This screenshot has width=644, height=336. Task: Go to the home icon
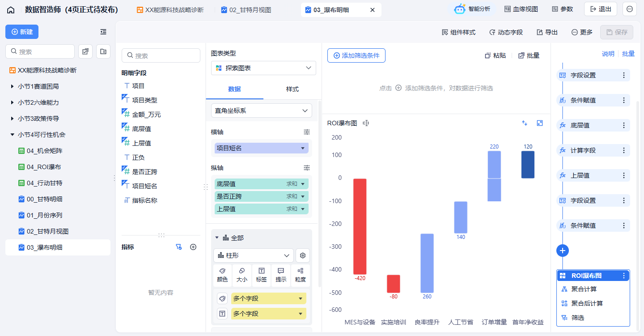click(x=11, y=10)
